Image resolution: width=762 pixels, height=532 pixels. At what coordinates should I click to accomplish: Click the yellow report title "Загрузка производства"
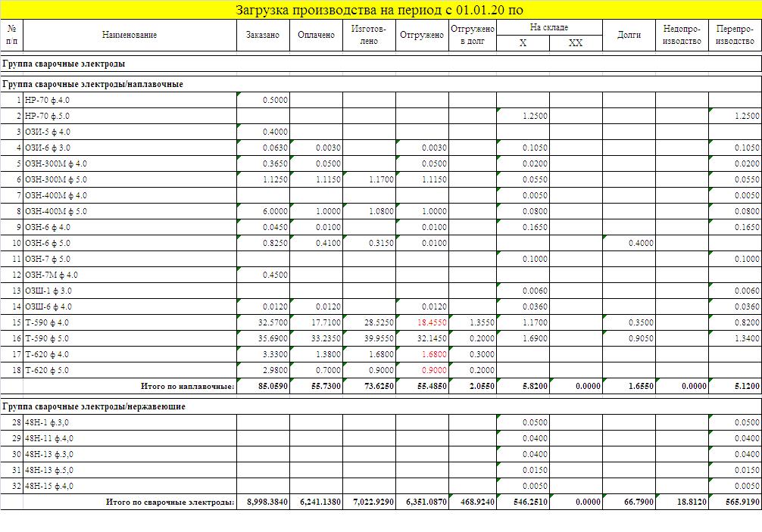point(379,10)
